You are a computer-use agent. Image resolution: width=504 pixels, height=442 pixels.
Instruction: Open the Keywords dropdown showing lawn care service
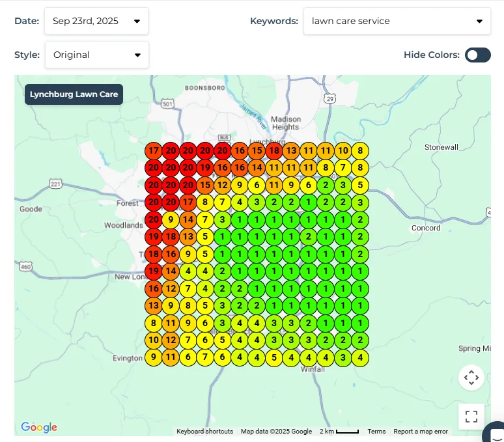pyautogui.click(x=397, y=21)
